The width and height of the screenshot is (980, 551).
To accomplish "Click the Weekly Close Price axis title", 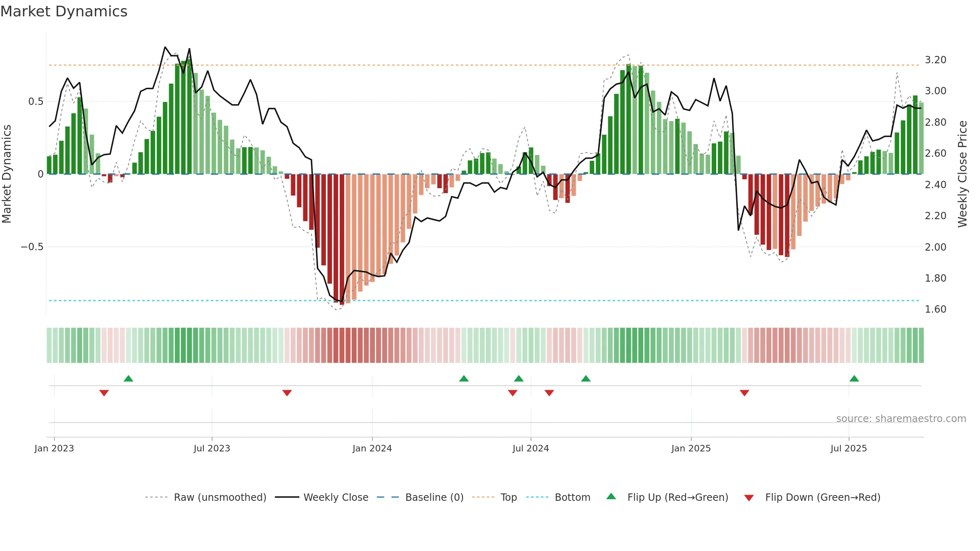I will (x=962, y=174).
